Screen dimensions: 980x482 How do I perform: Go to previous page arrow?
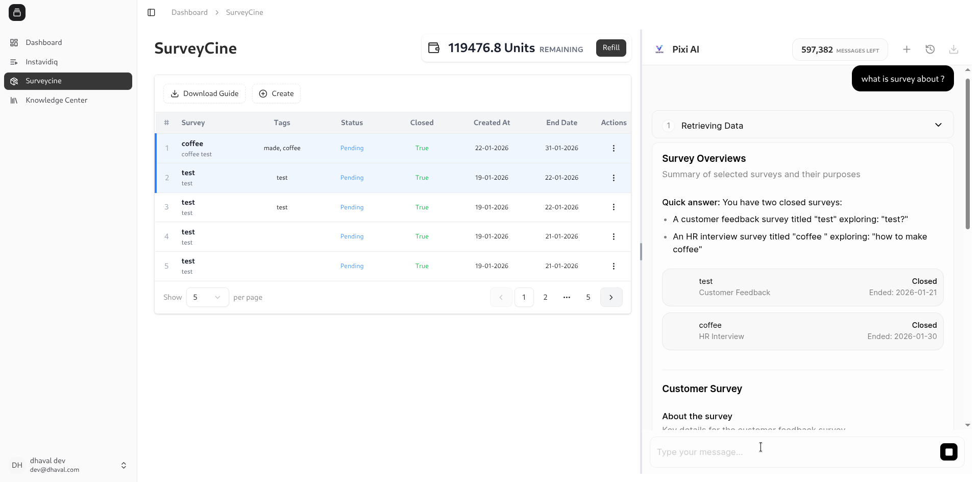[x=501, y=297]
